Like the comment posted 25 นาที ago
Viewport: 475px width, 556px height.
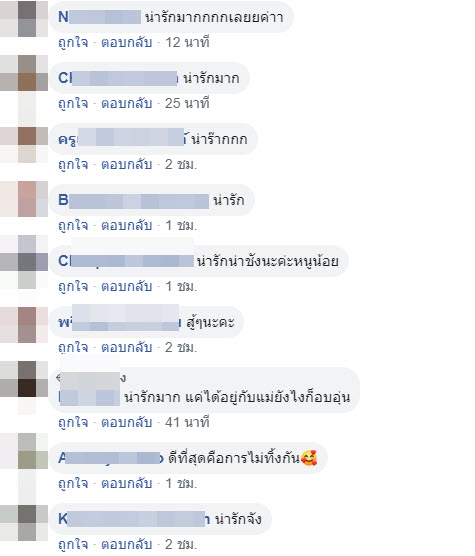[73, 104]
